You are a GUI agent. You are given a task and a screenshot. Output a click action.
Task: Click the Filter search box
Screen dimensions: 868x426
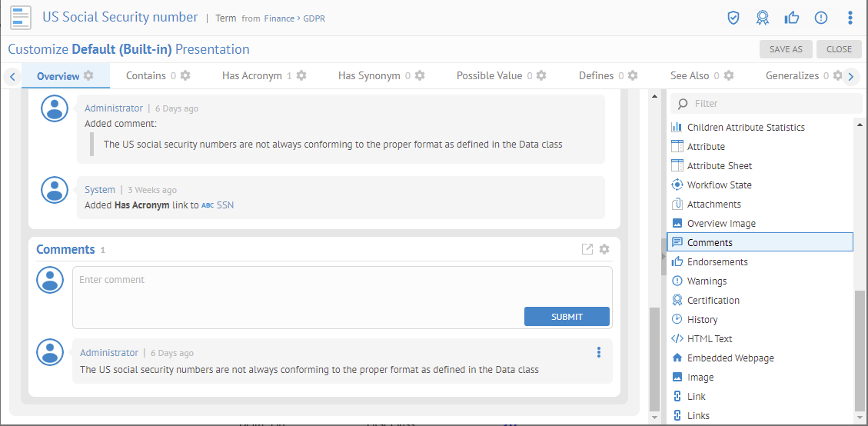pos(769,104)
